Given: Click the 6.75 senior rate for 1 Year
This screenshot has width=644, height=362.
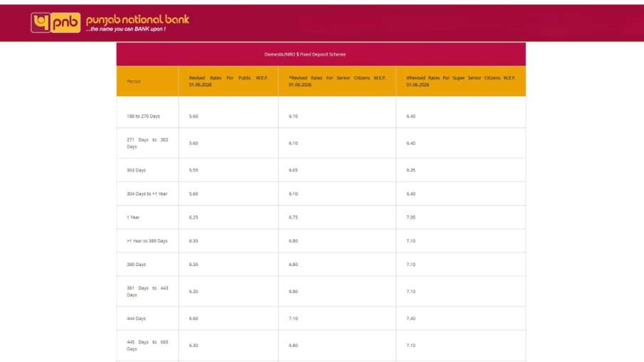Looking at the screenshot, I should tap(293, 217).
